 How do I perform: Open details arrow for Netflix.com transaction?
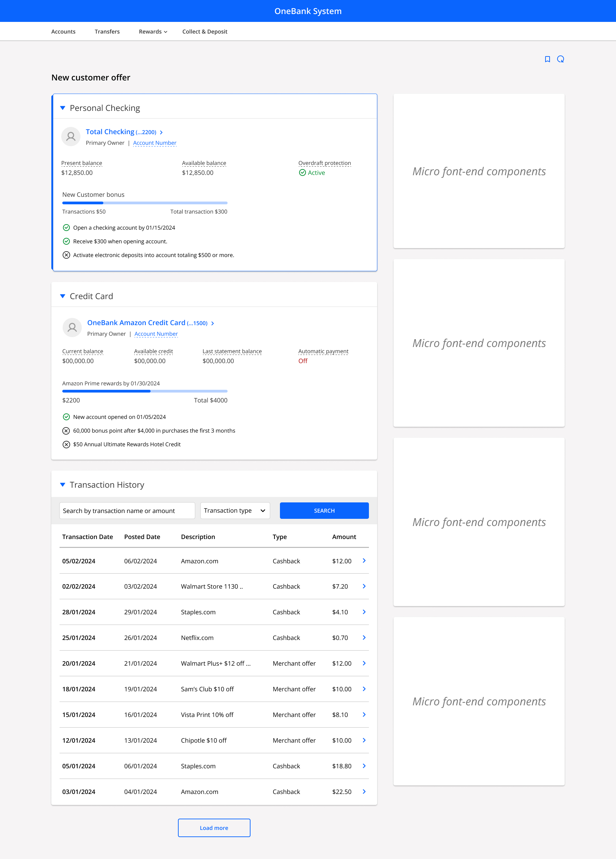(364, 638)
